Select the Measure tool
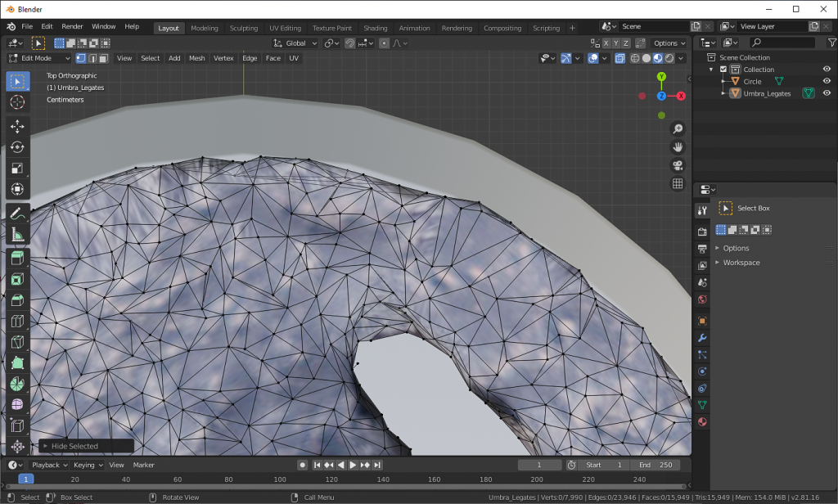The width and height of the screenshot is (838, 504). (17, 236)
